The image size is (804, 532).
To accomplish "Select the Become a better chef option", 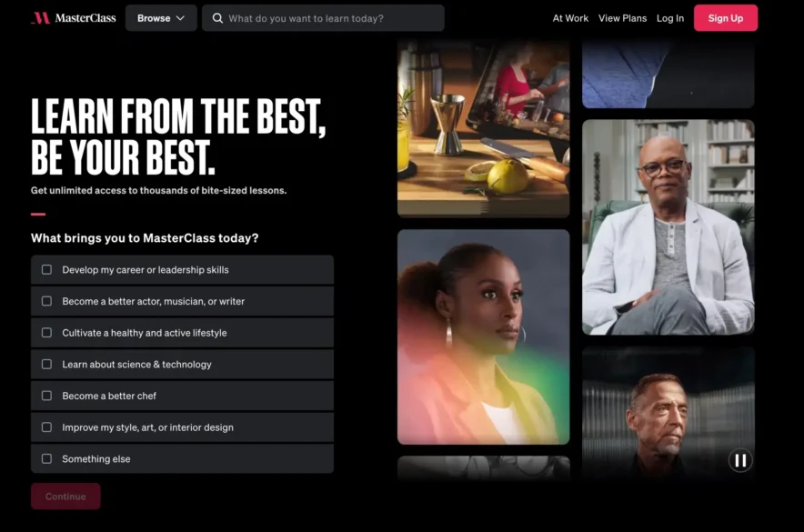I will tap(46, 396).
